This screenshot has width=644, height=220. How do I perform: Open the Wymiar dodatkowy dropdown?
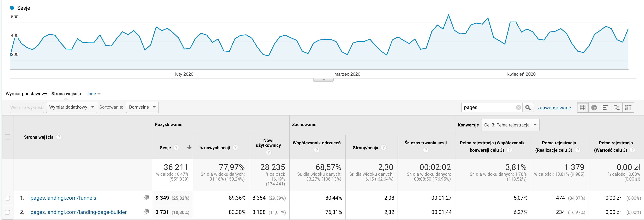pyautogui.click(x=71, y=107)
